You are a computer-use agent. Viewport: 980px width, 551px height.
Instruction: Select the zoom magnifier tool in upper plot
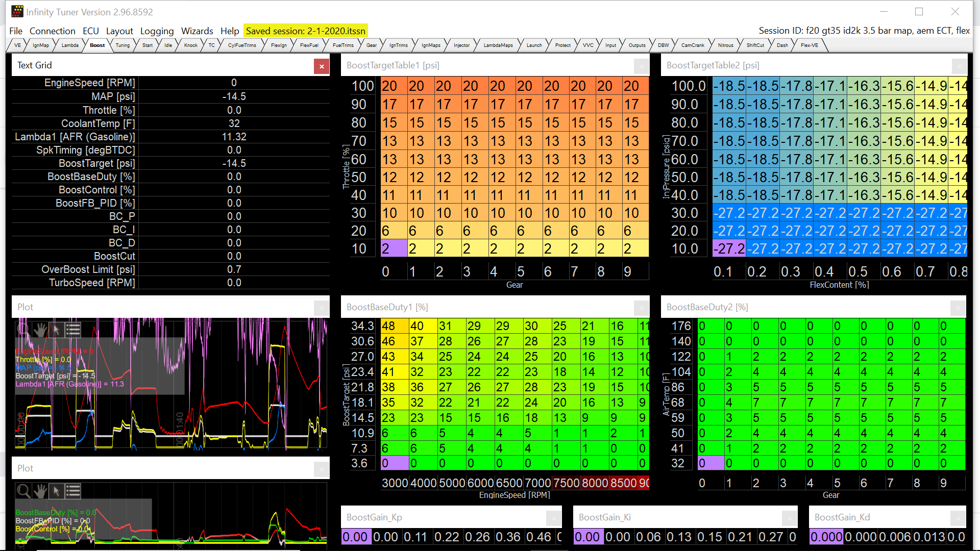(23, 330)
